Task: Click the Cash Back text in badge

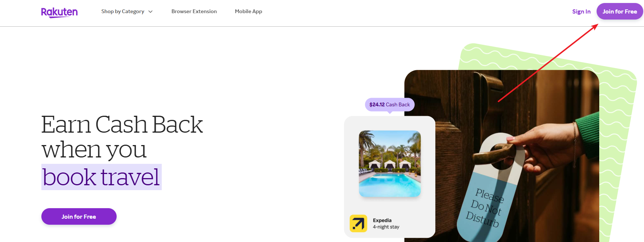Action: [x=398, y=105]
